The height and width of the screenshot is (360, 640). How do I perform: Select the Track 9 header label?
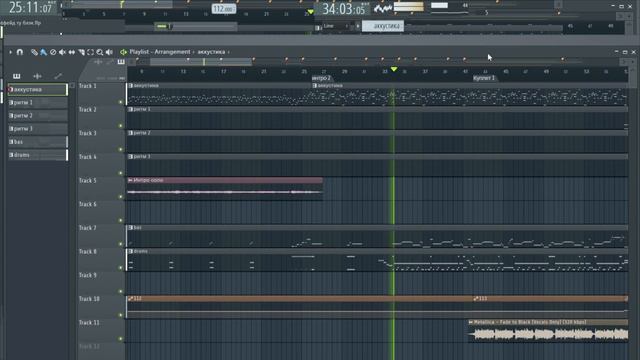[x=88, y=275]
